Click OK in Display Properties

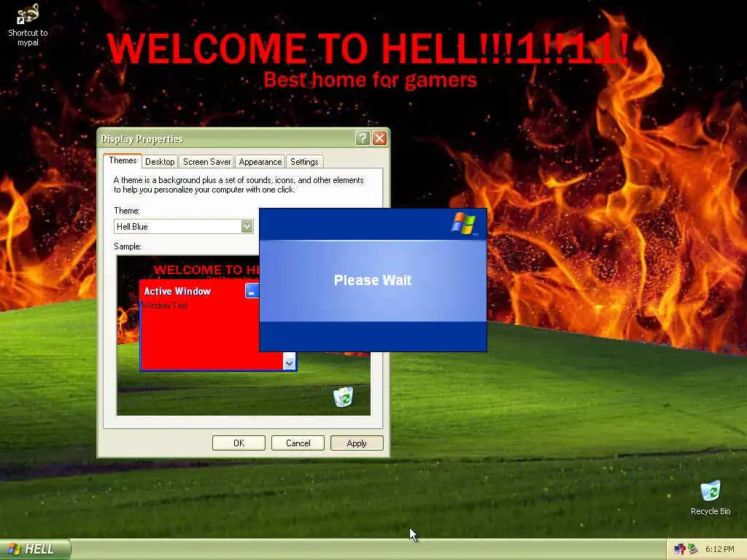tap(239, 443)
